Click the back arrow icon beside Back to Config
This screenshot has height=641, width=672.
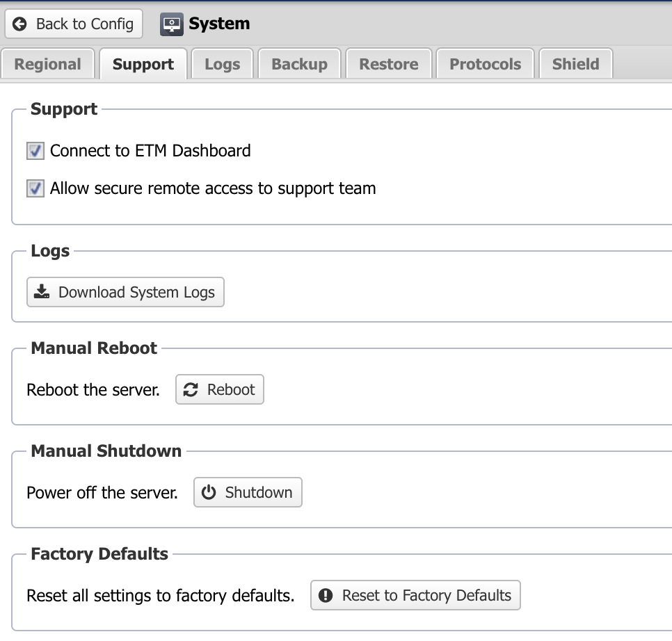[x=21, y=24]
